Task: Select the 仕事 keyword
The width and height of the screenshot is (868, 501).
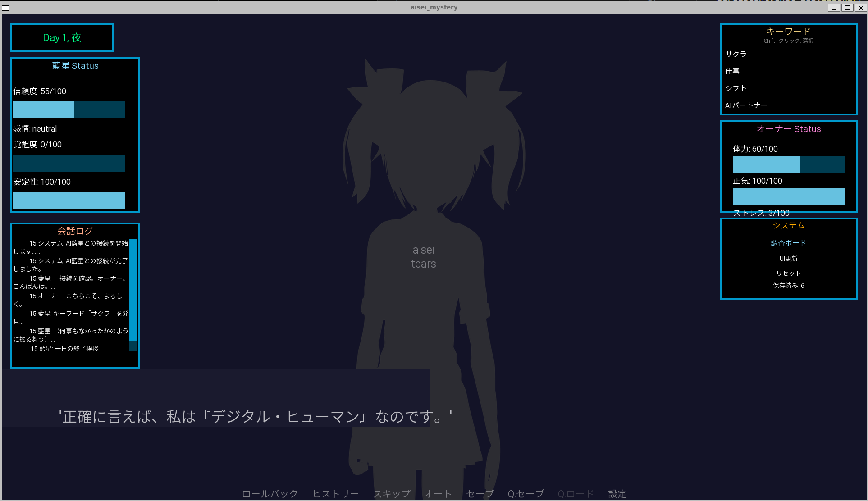Action: 732,71
